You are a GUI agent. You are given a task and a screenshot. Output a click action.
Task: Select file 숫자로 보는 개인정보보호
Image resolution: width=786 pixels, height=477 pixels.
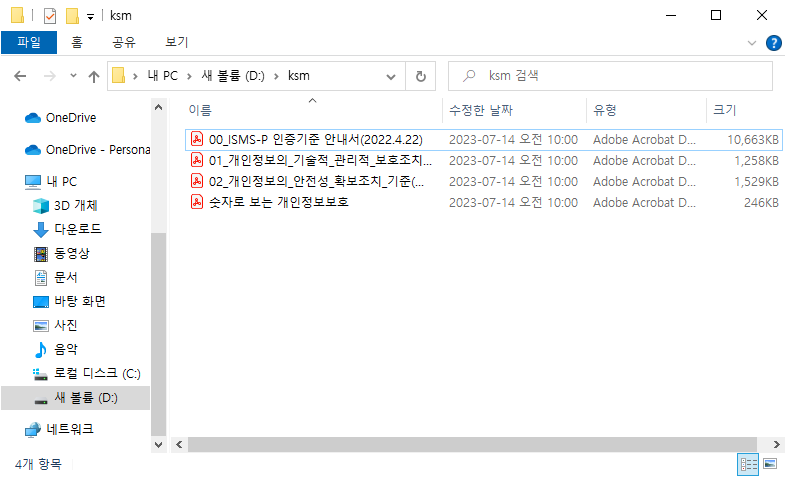(484, 203)
